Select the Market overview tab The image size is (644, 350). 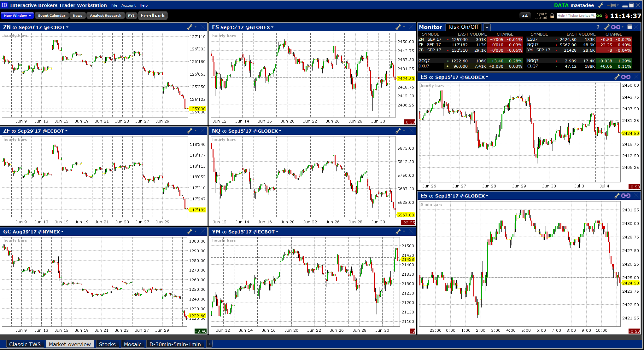coord(70,344)
